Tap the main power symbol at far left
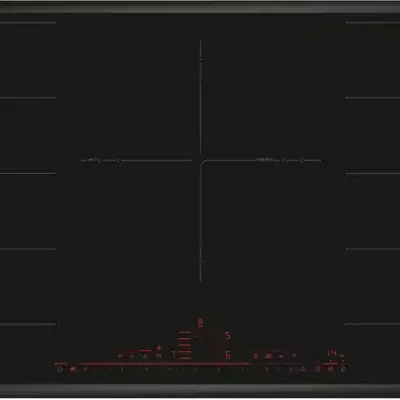This screenshot has height=400, width=400. [60, 369]
